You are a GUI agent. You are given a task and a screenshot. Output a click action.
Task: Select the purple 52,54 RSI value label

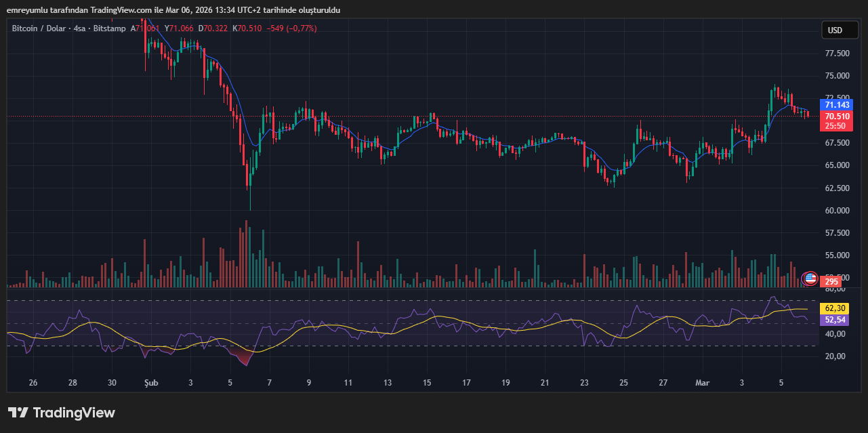pos(838,320)
